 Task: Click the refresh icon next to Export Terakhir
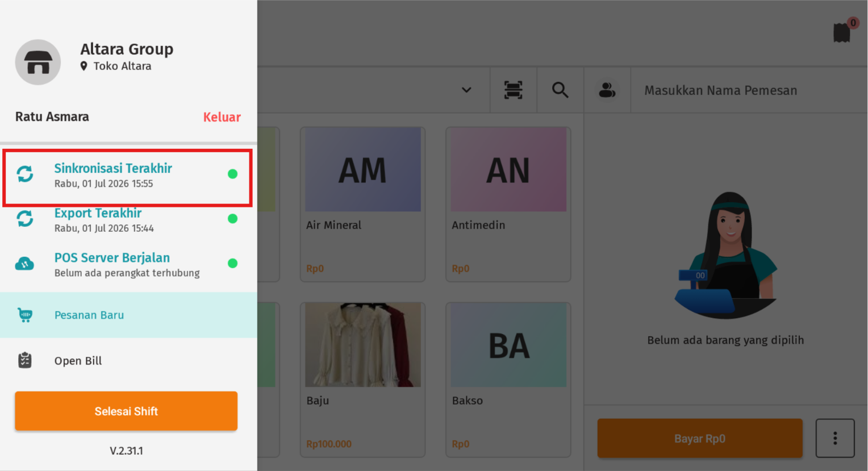pyautogui.click(x=25, y=219)
